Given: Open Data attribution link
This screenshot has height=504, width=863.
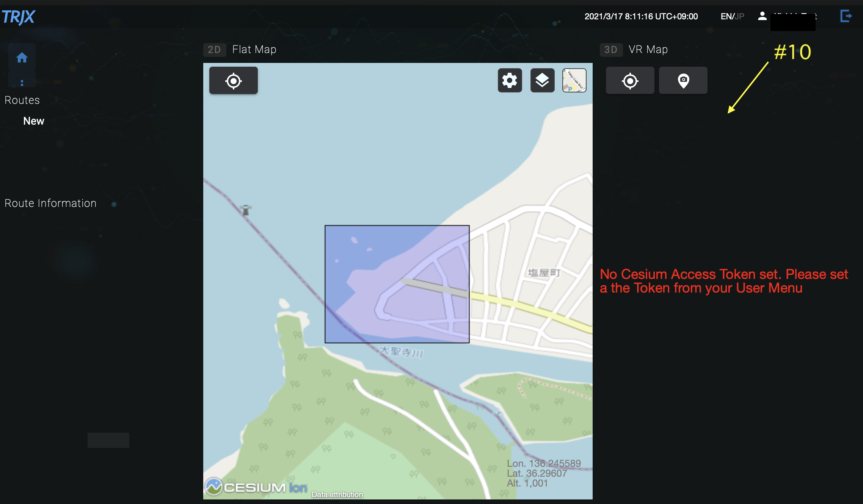Looking at the screenshot, I should click(337, 495).
